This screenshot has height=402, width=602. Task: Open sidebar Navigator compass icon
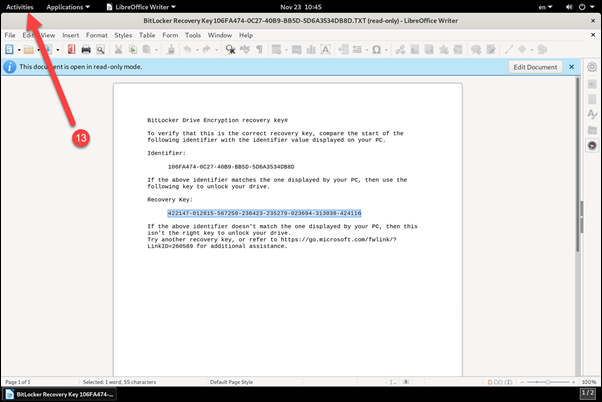[x=592, y=146]
